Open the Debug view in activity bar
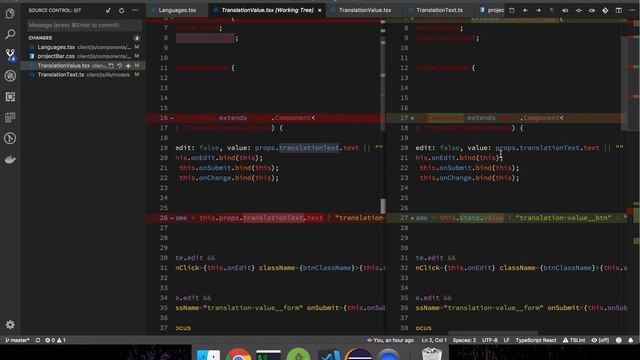Viewport: 640px width, 360px height. (x=10, y=76)
